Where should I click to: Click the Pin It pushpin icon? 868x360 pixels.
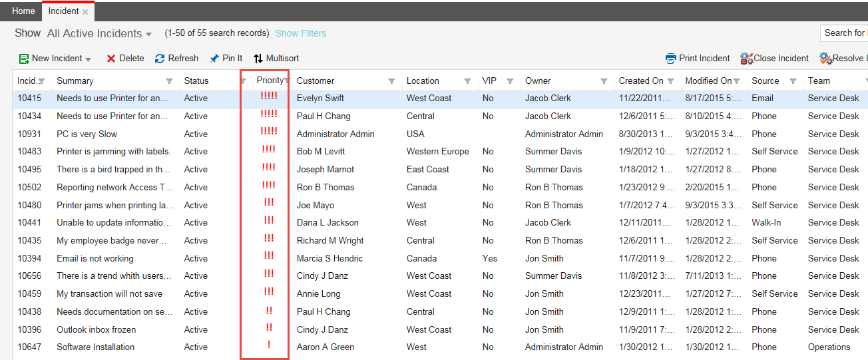(214, 59)
